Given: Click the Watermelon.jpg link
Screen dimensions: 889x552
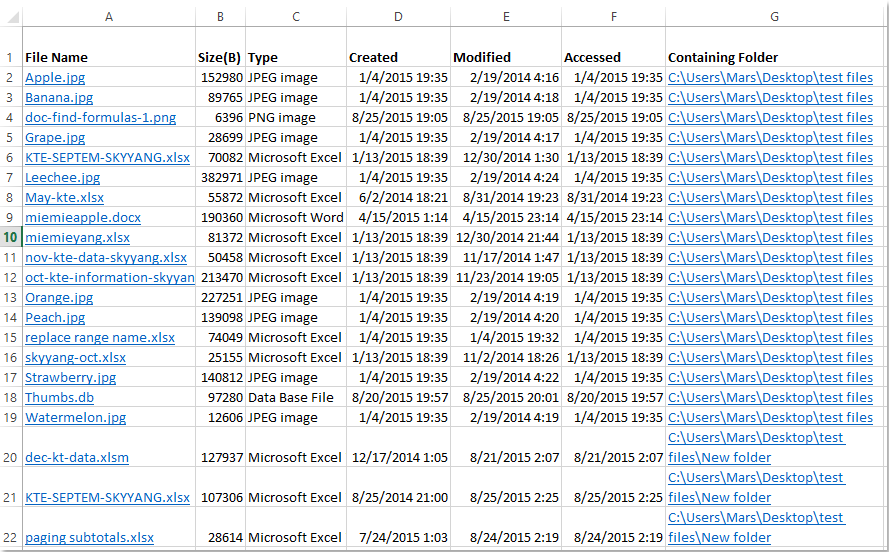Looking at the screenshot, I should [x=75, y=417].
